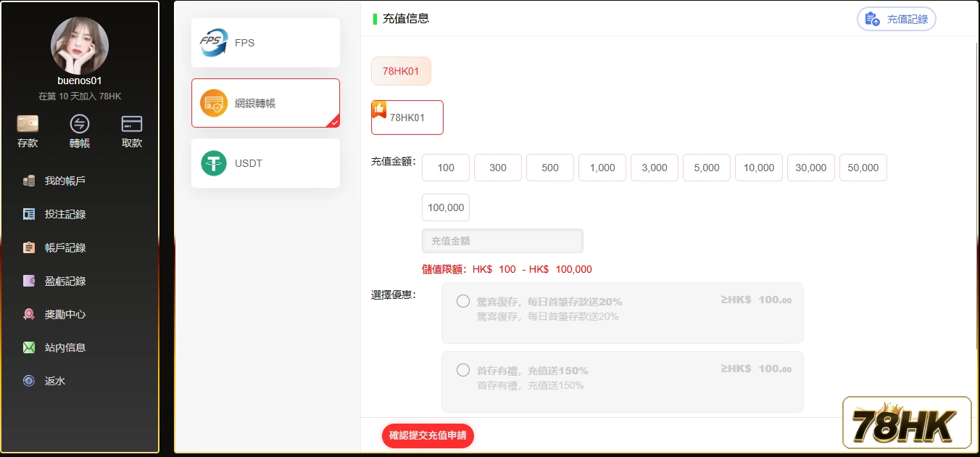This screenshot has width=980, height=457.
Task: Choose 5,000 recharge amount
Action: [707, 168]
